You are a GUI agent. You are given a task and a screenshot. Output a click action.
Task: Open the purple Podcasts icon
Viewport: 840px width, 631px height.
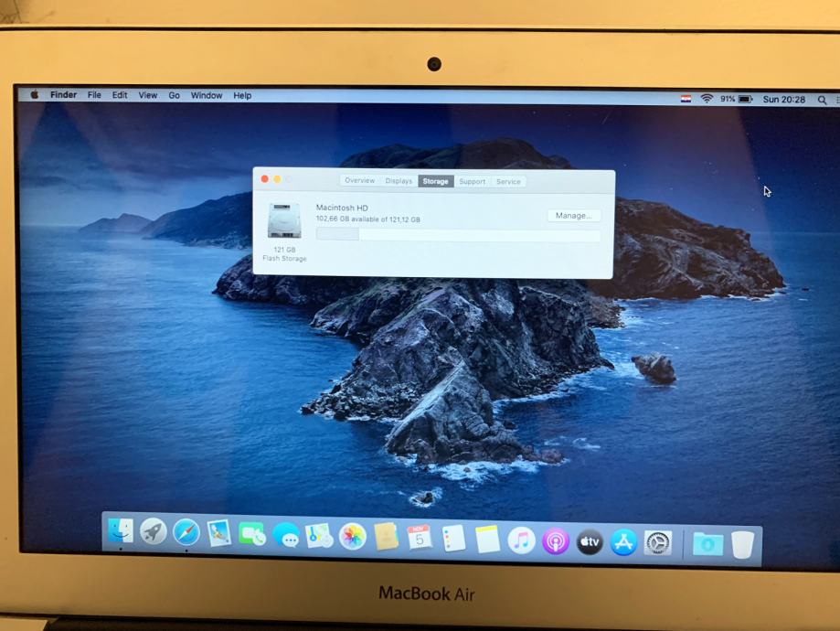(x=556, y=541)
